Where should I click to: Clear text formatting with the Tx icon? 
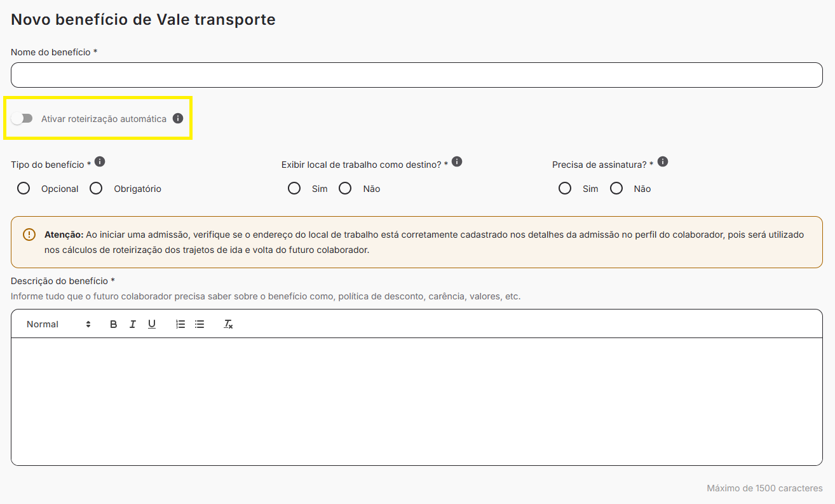click(228, 324)
